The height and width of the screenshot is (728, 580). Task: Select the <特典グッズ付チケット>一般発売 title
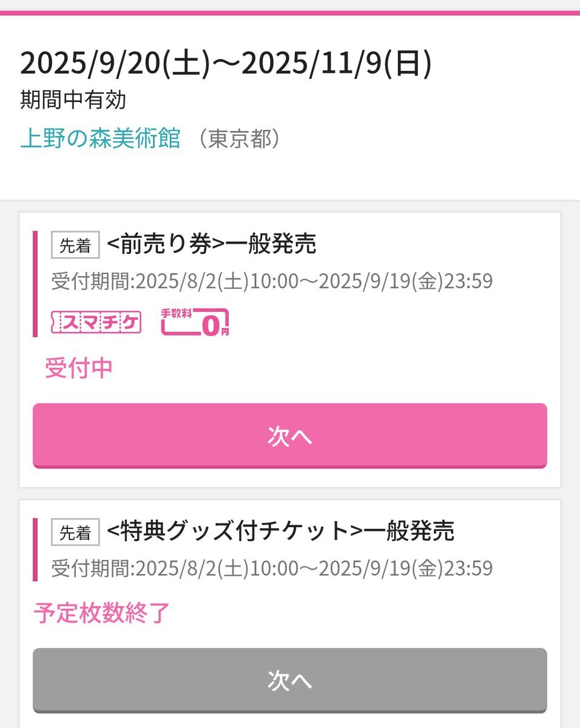[x=280, y=532]
